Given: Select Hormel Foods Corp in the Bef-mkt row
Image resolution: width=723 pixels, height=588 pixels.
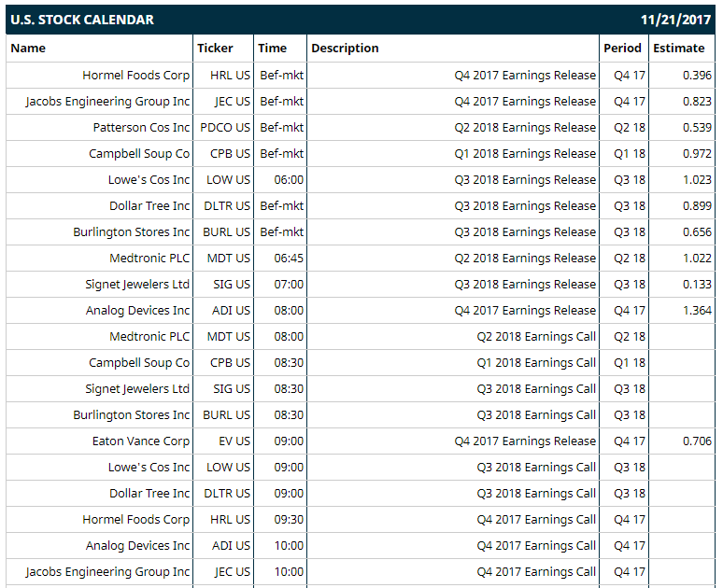Looking at the screenshot, I should 136,75.
